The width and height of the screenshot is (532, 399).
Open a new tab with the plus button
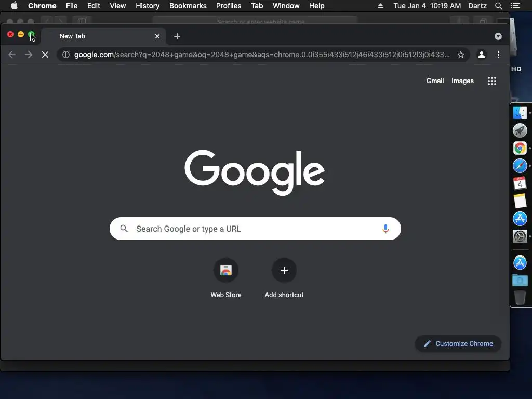point(177,36)
